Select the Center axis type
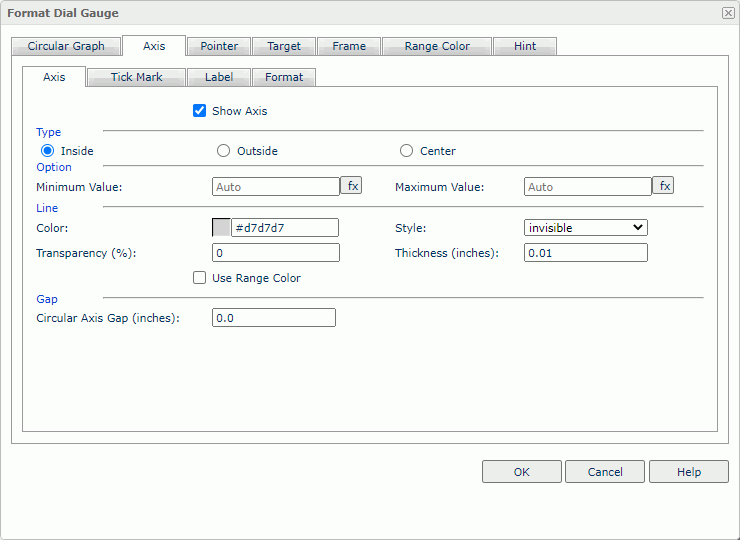The height and width of the screenshot is (540, 740). pos(406,151)
